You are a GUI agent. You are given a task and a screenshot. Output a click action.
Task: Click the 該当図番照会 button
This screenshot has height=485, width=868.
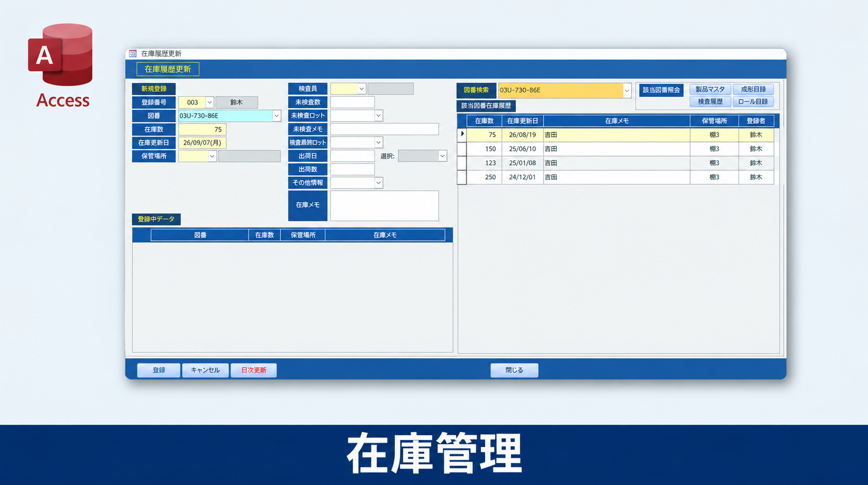point(661,90)
